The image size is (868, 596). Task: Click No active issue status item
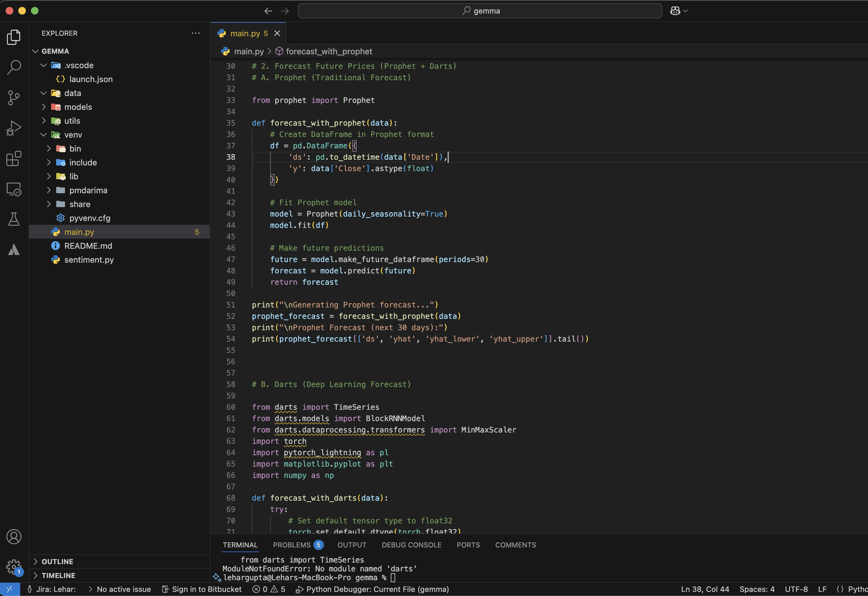(120, 589)
